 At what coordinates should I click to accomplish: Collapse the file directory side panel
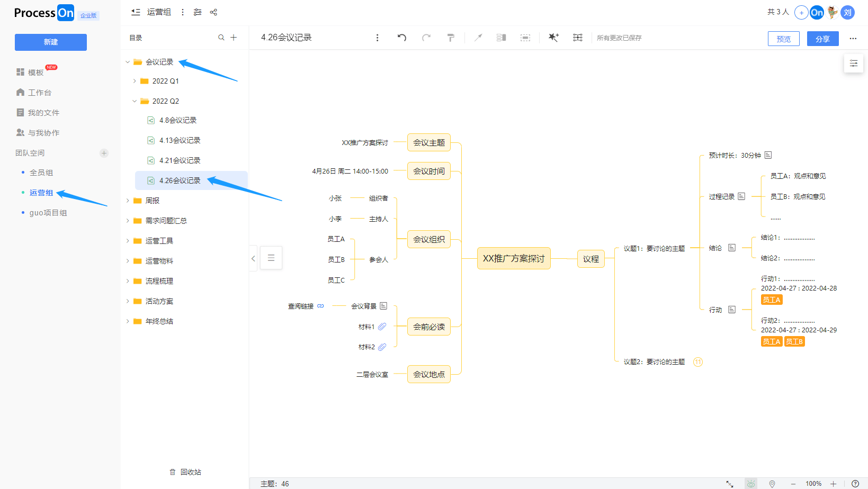[253, 258]
